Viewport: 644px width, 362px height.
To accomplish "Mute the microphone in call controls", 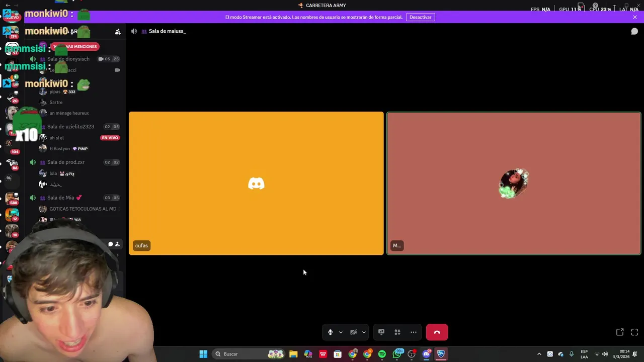I will click(330, 332).
